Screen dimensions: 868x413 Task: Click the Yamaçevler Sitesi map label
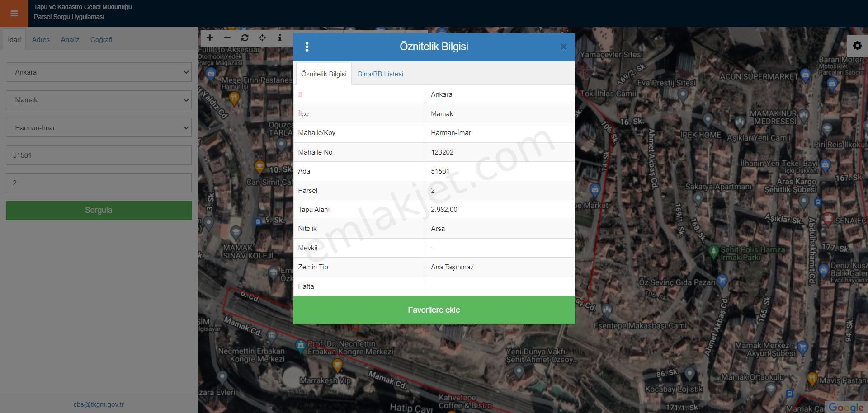611,55
